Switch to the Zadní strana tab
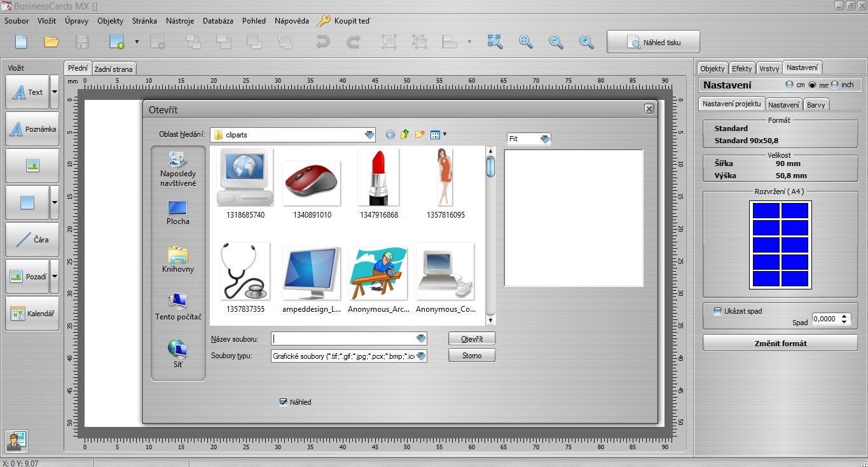868x467 pixels. pyautogui.click(x=114, y=69)
